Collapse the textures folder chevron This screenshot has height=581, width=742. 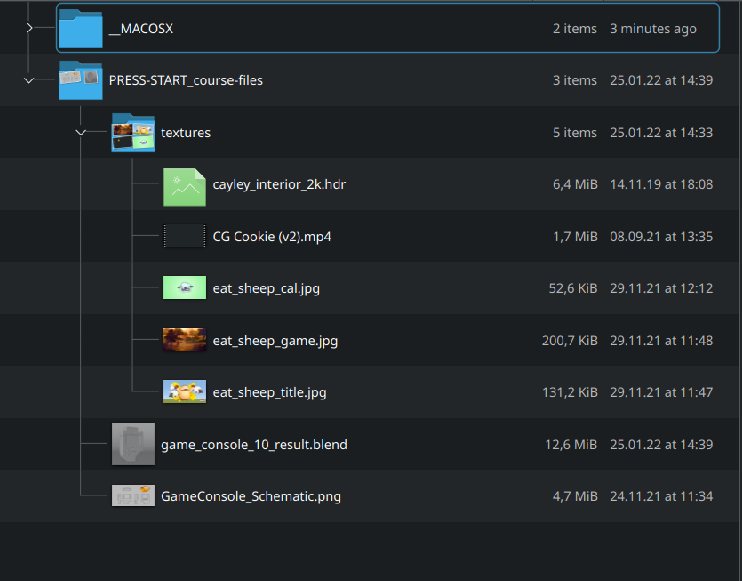tap(81, 132)
